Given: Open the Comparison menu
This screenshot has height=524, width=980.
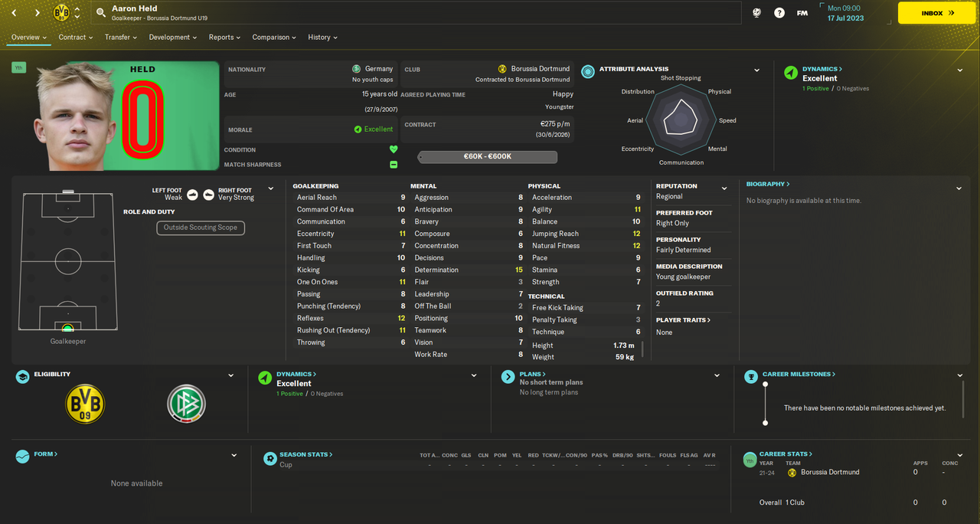Looking at the screenshot, I should coord(275,37).
